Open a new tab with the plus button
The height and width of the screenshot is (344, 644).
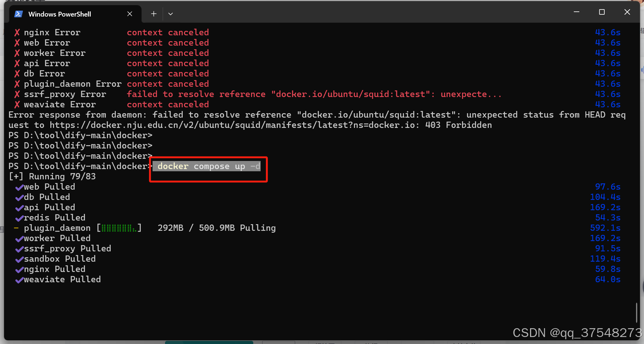point(153,14)
